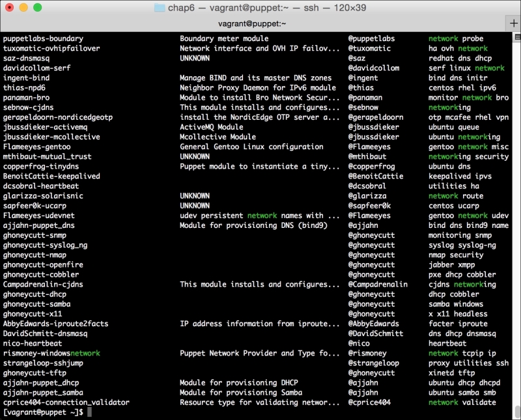Click the chap6 folder icon in title bar
Screen dimensions: 521x420
click(160, 8)
